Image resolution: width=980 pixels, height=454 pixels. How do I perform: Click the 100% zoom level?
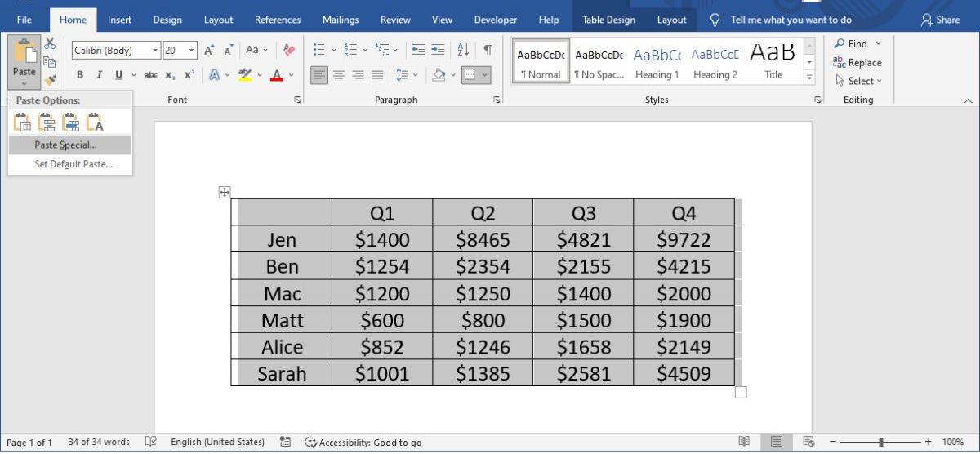click(x=953, y=442)
